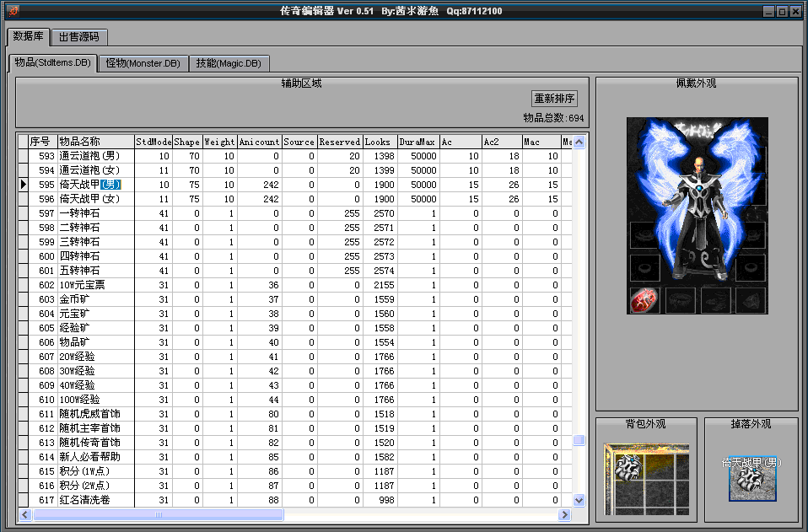
Task: Select the 一转神石 row name cell
Action: [x=95, y=213]
